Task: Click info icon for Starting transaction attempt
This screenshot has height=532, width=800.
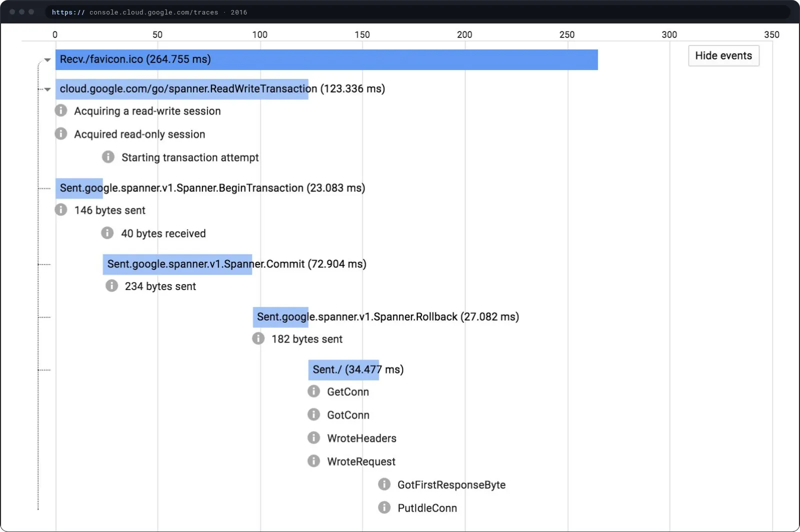Action: click(108, 157)
